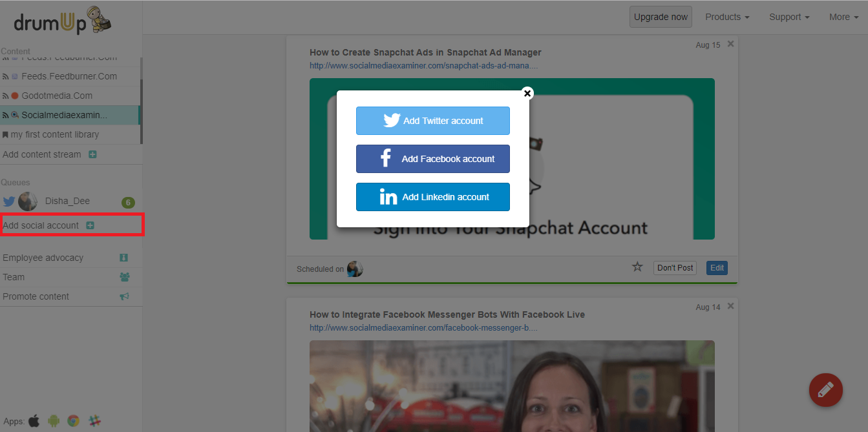The width and height of the screenshot is (868, 432).
Task: Open the Facebook Live post photo
Action: pos(512,386)
